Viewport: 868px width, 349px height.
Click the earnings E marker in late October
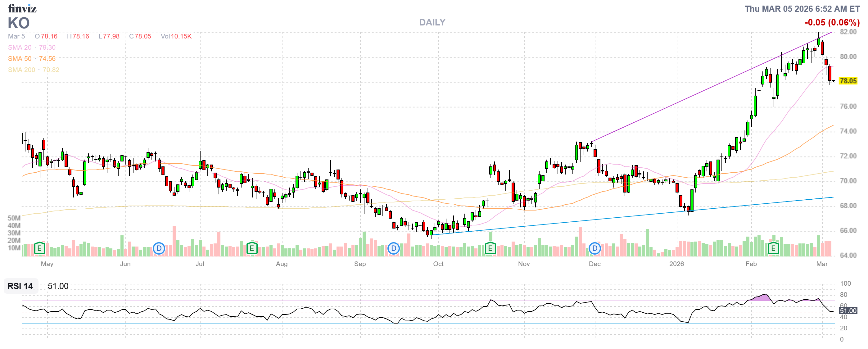490,249
